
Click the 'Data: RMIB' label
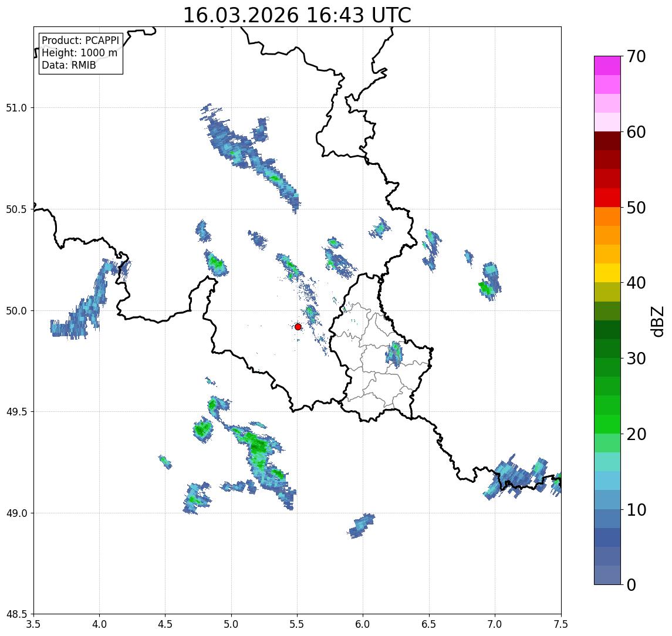(69, 65)
